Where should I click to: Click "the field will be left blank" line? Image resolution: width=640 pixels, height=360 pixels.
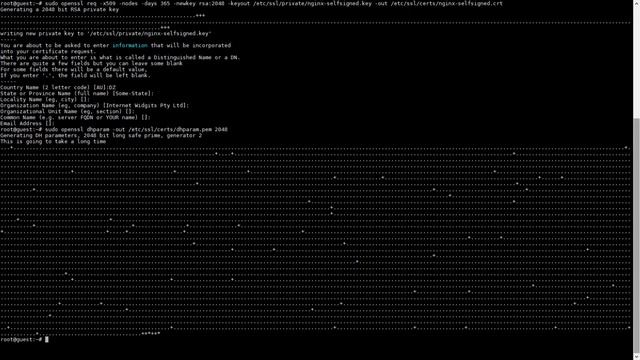pos(76,76)
